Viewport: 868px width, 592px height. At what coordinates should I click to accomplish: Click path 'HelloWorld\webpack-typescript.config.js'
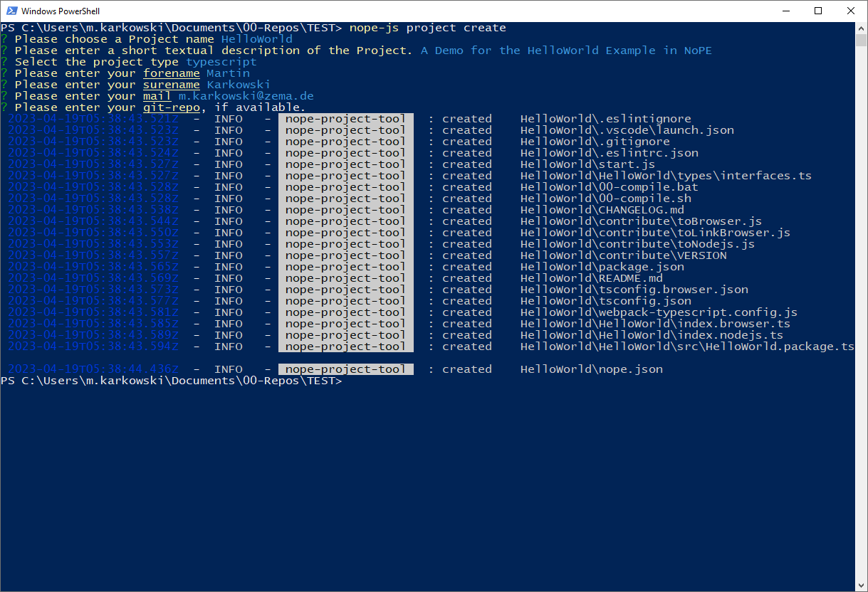click(x=659, y=312)
